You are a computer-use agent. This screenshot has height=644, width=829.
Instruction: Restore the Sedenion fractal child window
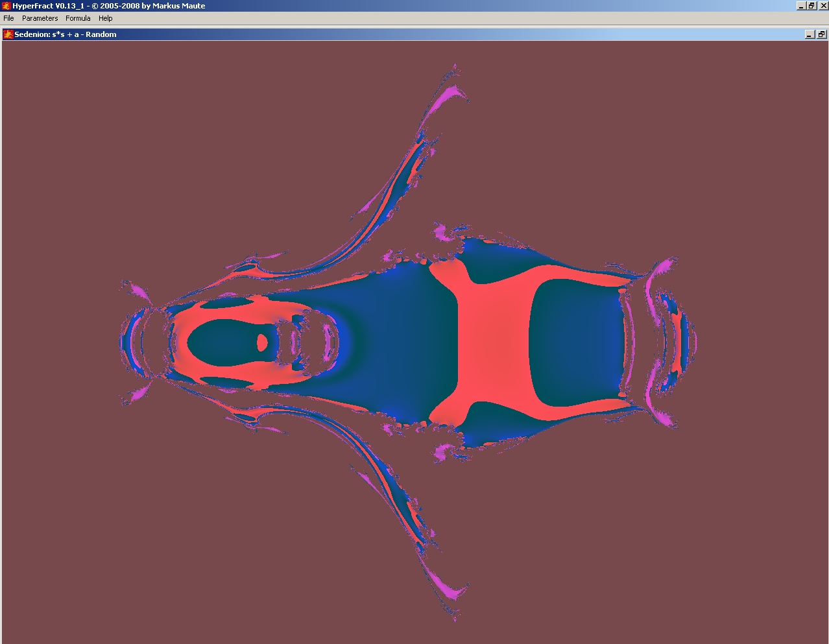point(821,34)
